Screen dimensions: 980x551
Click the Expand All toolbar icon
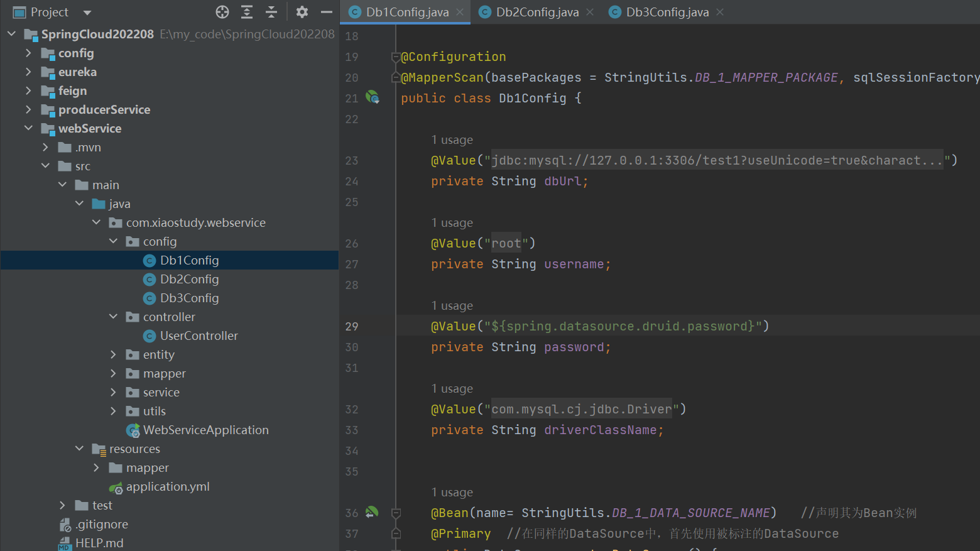tap(247, 12)
